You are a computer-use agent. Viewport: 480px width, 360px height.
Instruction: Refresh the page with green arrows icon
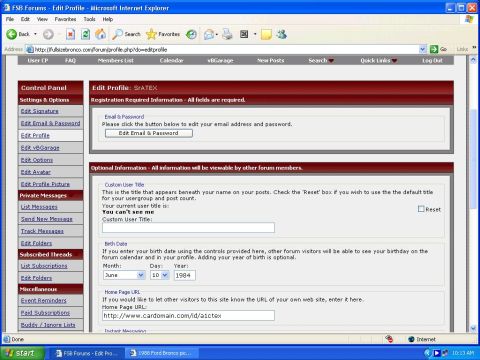tap(86, 34)
